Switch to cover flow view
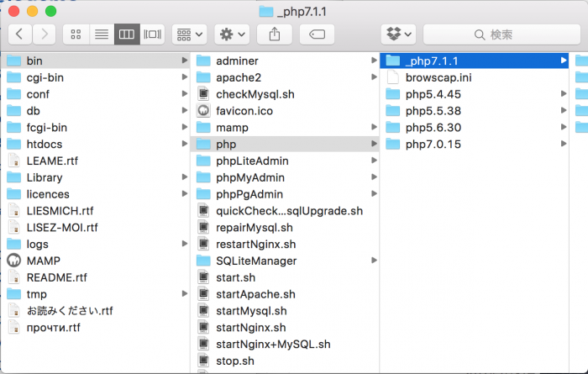The height and width of the screenshot is (374, 588). [152, 34]
